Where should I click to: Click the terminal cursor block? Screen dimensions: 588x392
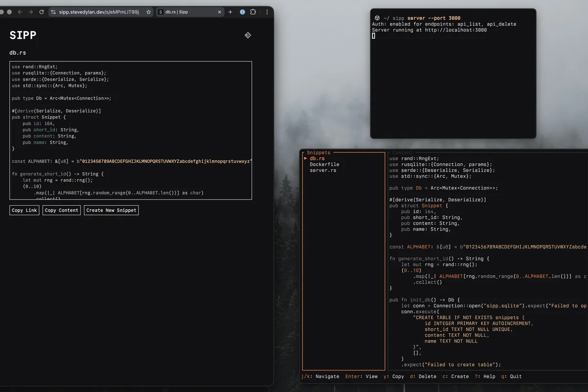(x=373, y=36)
